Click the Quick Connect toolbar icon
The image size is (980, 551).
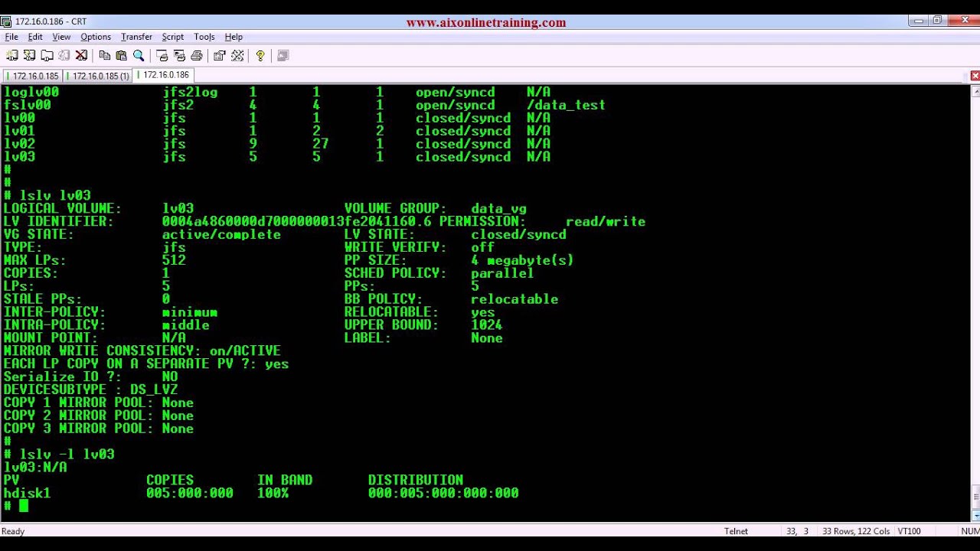coord(29,55)
